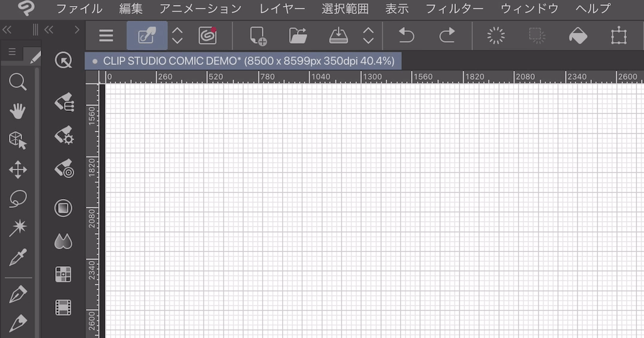Open the Color Set swatch grid palette
This screenshot has height=338, width=644.
click(x=63, y=274)
